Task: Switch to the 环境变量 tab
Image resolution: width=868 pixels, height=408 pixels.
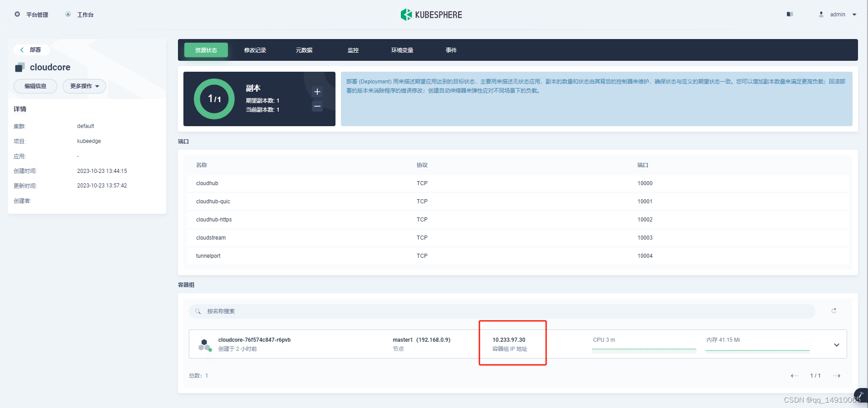Action: click(402, 50)
